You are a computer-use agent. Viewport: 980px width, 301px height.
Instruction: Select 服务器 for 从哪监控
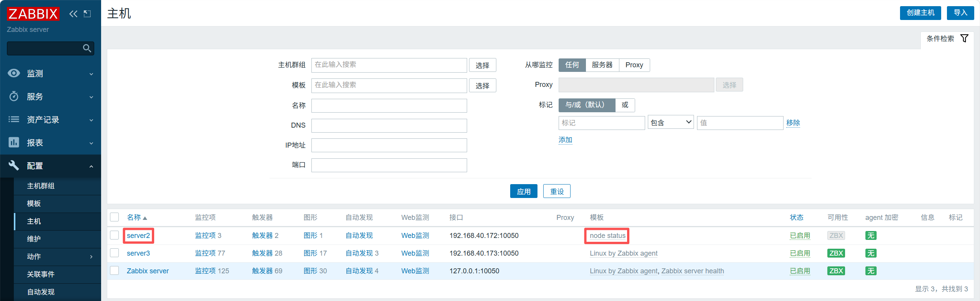coord(602,65)
